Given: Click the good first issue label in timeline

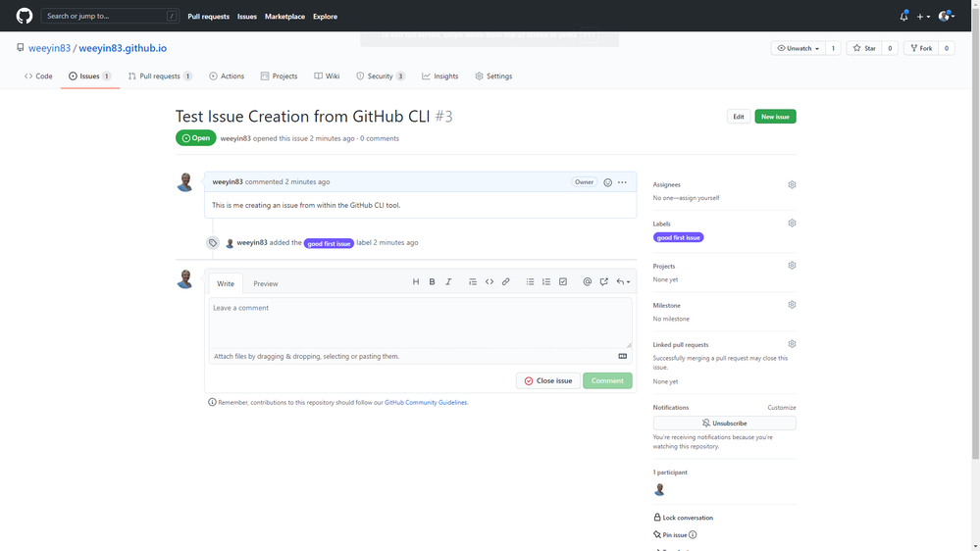Looking at the screenshot, I should click(x=329, y=244).
